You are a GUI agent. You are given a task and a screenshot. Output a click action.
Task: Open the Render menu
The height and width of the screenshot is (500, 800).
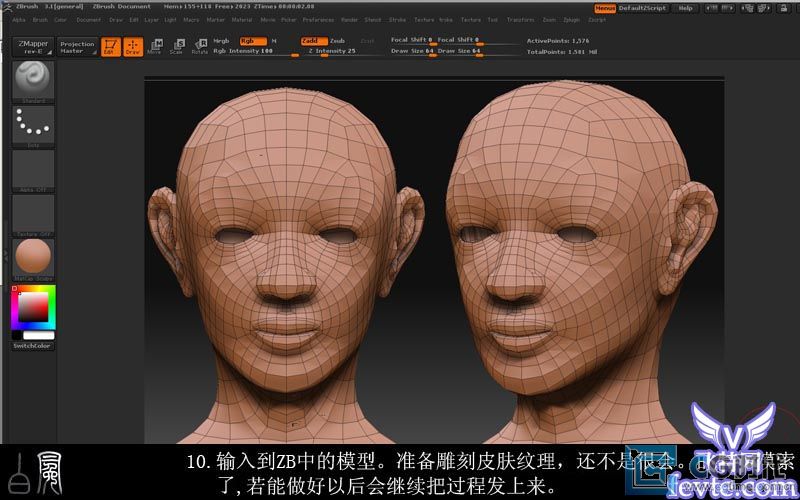(349, 20)
